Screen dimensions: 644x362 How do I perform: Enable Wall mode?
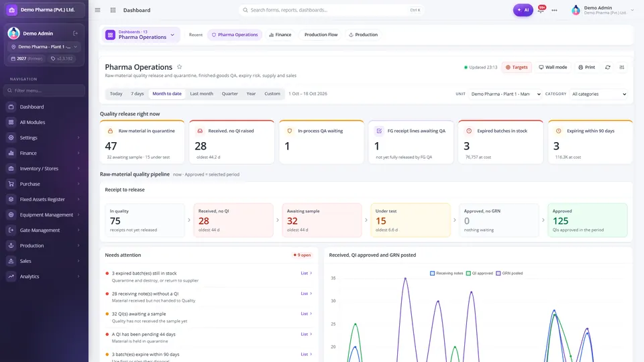(x=553, y=67)
